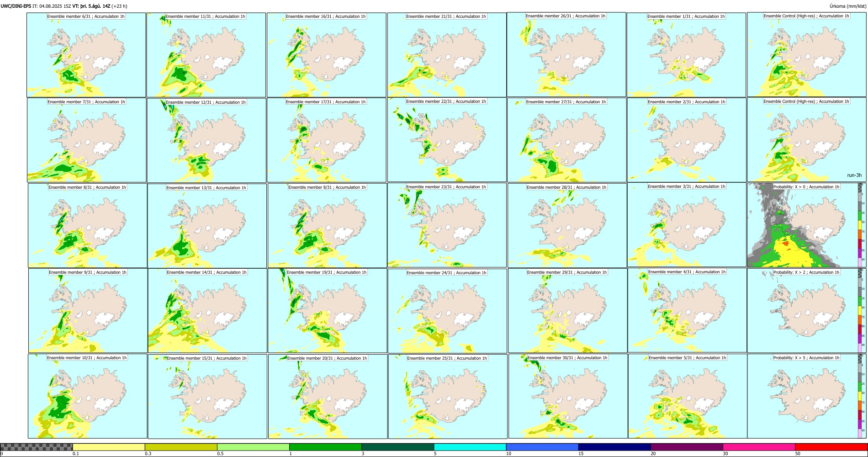The height and width of the screenshot is (457, 868).
Task: View the Ensemble member 2/31 map
Action: 687,140
